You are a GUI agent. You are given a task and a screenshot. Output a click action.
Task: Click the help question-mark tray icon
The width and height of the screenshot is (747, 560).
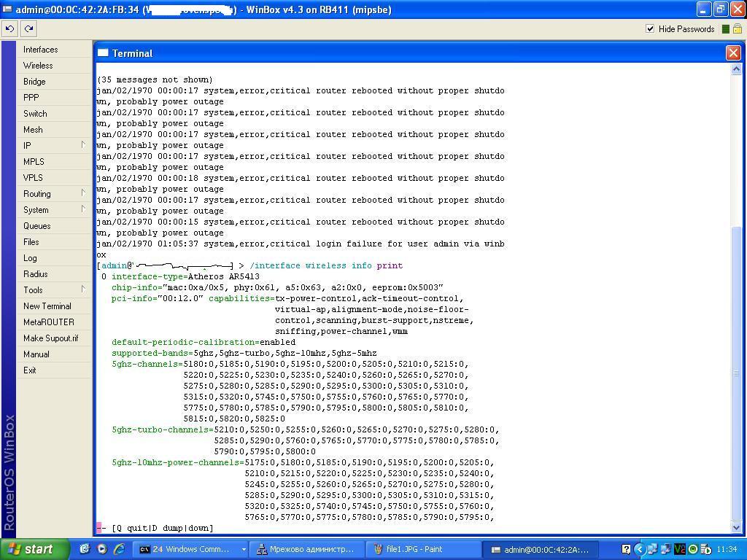[626, 549]
